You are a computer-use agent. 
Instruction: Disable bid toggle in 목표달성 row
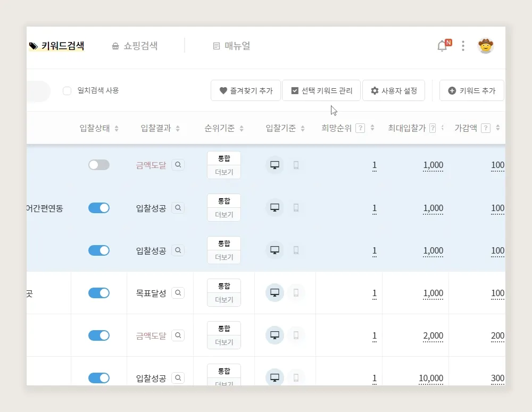(99, 293)
